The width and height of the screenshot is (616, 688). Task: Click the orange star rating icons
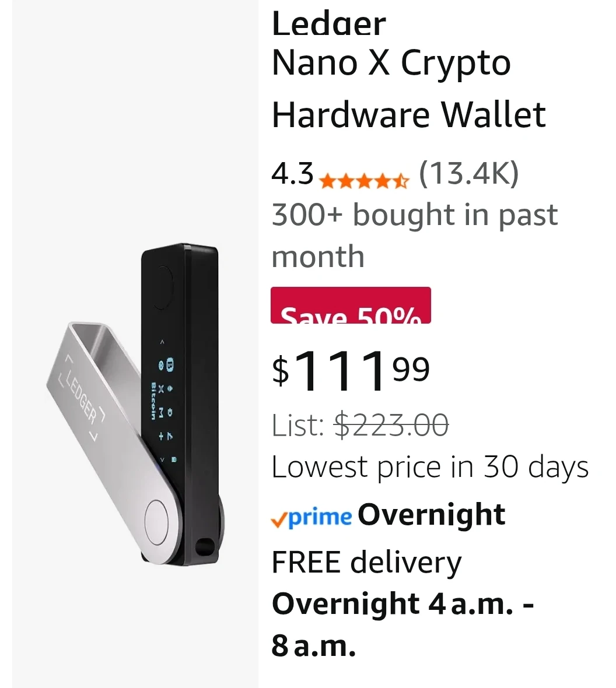(x=364, y=181)
